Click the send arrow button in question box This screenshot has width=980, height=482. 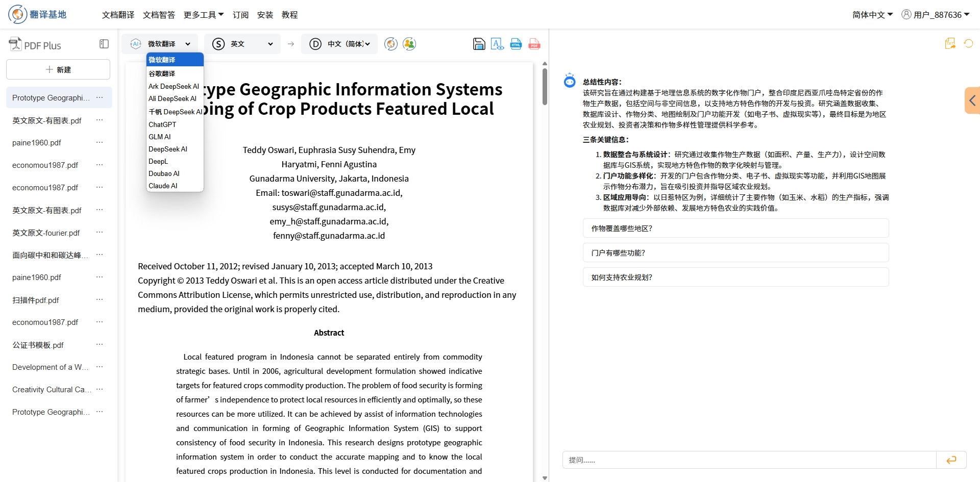[951, 460]
